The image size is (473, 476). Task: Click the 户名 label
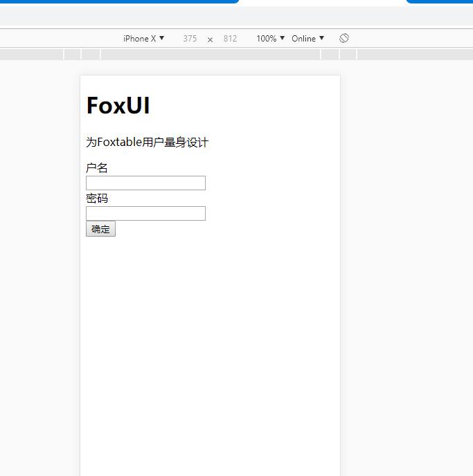coord(96,168)
